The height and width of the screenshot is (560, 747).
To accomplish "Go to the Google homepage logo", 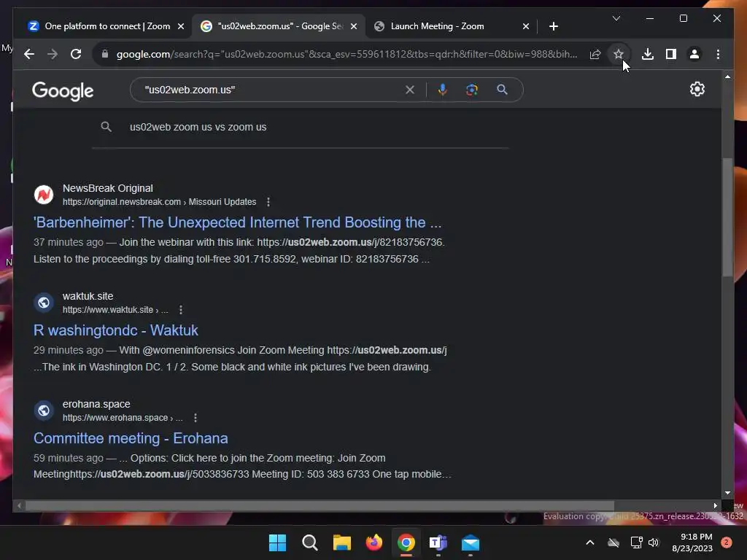I will click(x=63, y=90).
